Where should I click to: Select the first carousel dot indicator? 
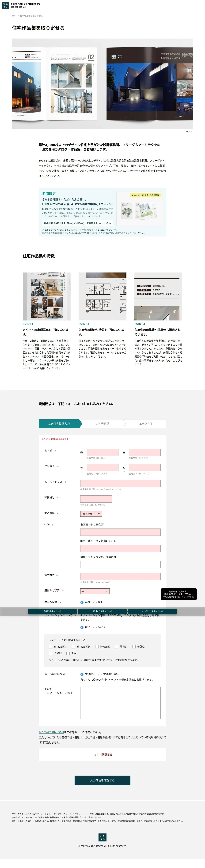(187, 131)
